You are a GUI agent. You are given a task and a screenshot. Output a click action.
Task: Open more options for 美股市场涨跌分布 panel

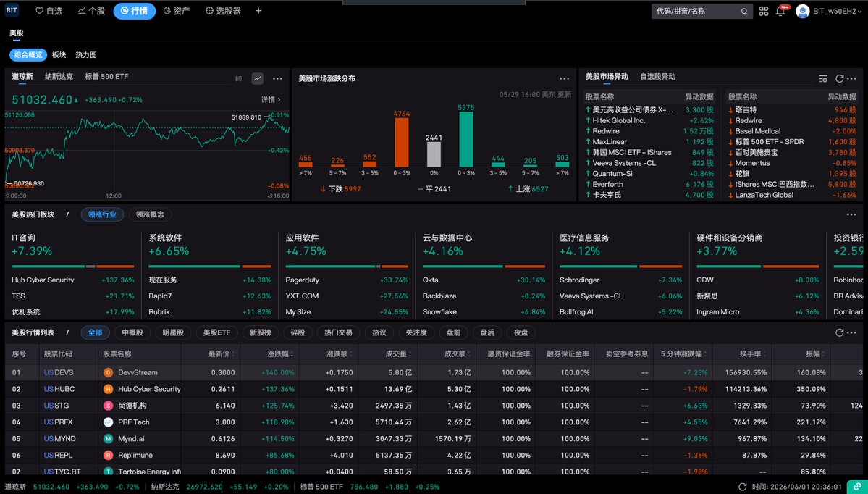pyautogui.click(x=564, y=79)
